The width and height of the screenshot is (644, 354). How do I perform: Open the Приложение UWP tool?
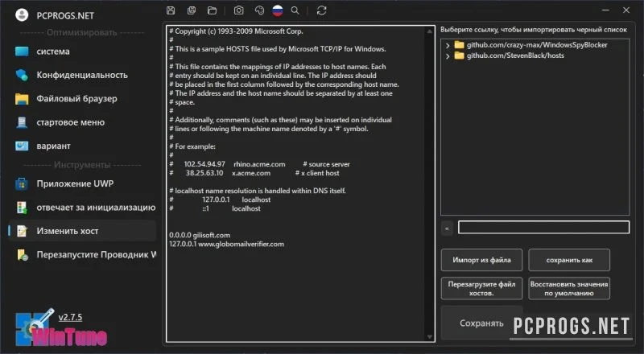coord(82,183)
